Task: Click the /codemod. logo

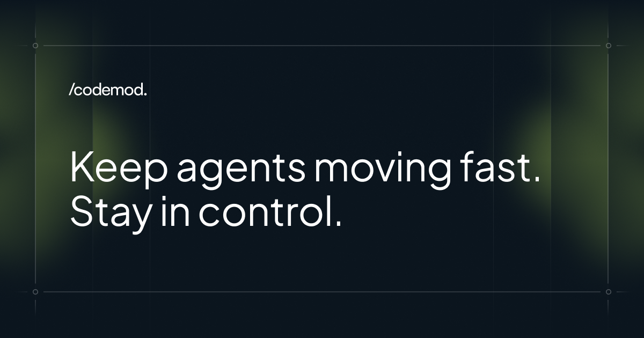Action: (108, 91)
